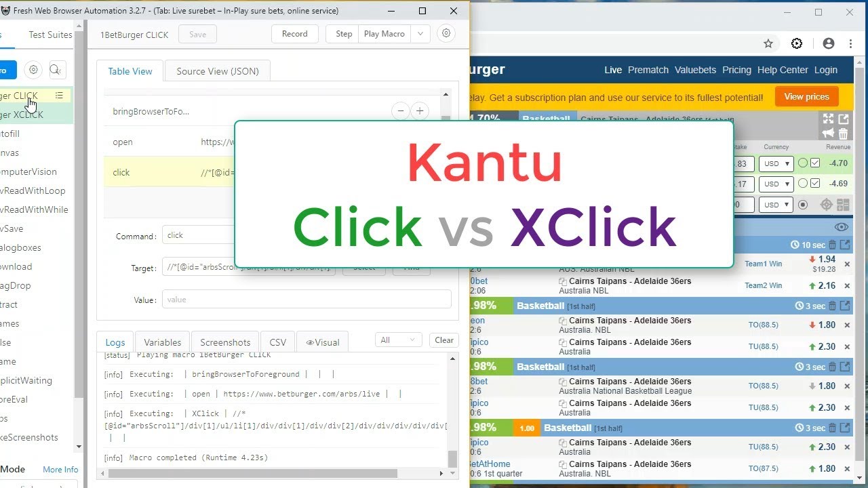Add command with plus button on bringBrowserToForeground row
Viewport: 868px width, 488px height.
click(x=420, y=112)
